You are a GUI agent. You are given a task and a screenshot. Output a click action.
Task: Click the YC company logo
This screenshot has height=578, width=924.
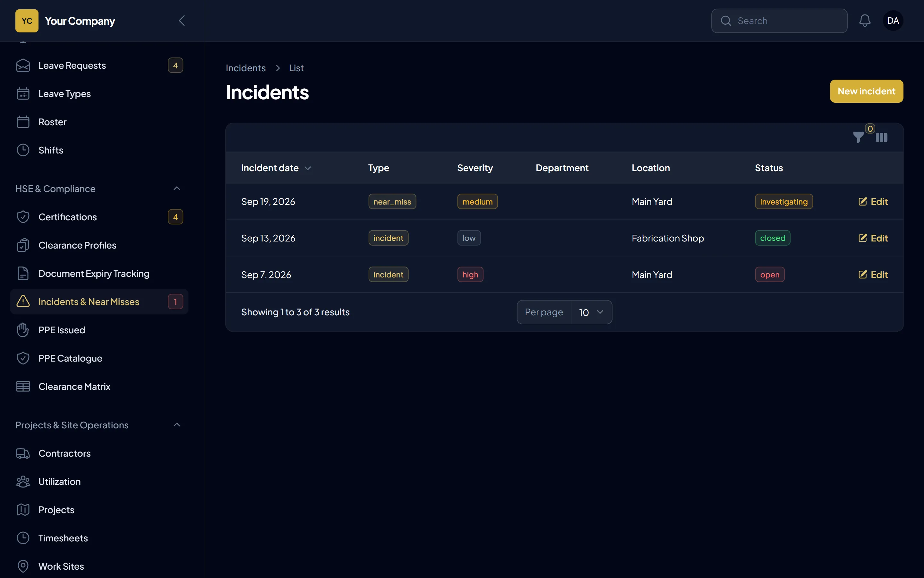point(27,21)
